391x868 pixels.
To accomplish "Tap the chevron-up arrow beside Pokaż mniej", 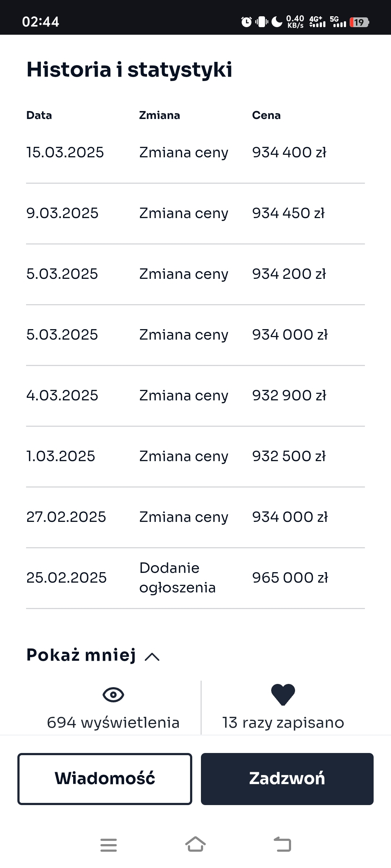I will (152, 656).
